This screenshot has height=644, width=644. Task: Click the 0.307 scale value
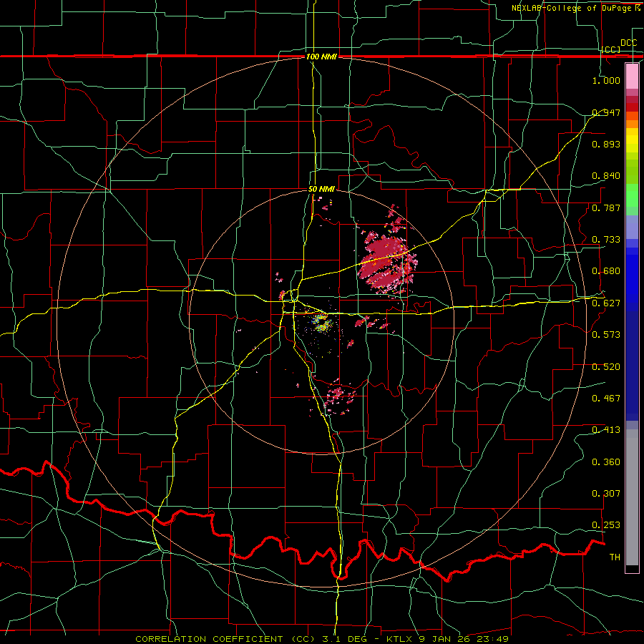(606, 494)
